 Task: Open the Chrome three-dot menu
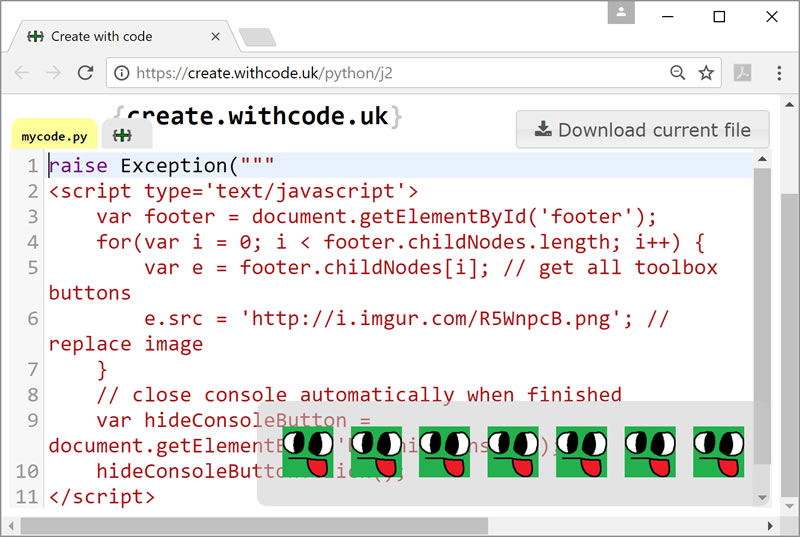click(779, 73)
